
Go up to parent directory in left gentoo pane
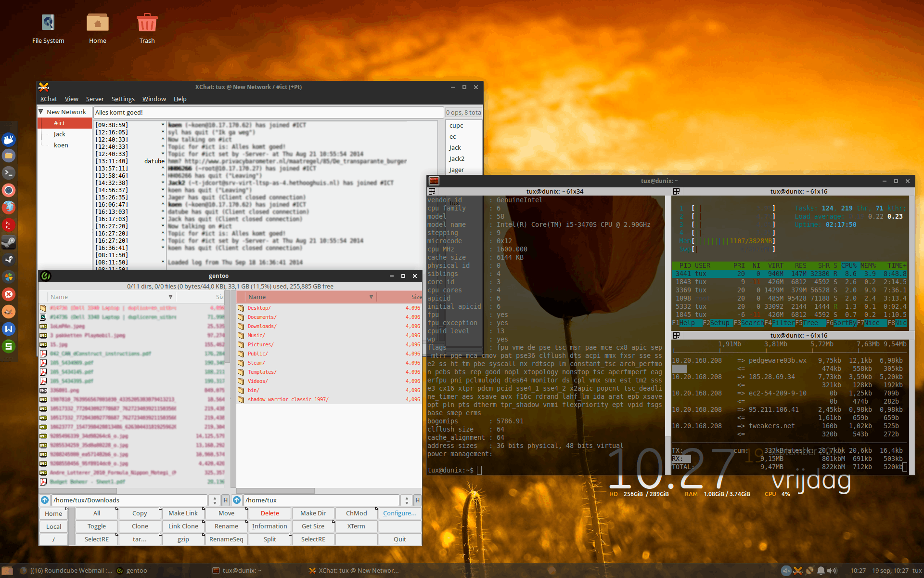(45, 500)
